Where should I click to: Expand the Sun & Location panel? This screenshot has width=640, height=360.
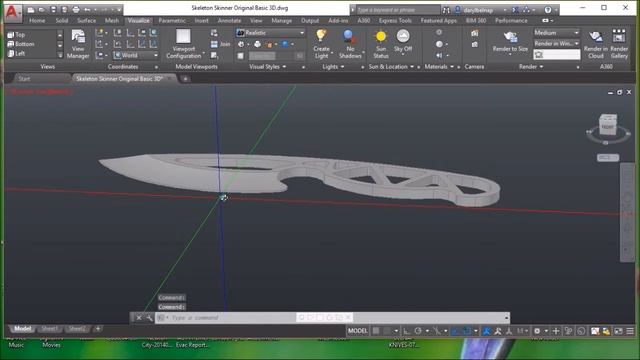[x=391, y=67]
